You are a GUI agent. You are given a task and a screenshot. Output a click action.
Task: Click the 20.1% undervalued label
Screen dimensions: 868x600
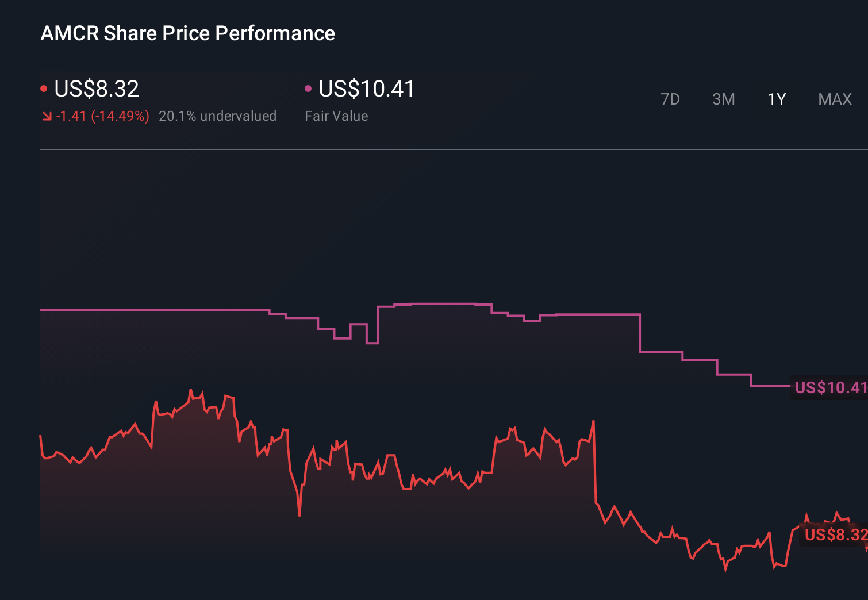(218, 116)
